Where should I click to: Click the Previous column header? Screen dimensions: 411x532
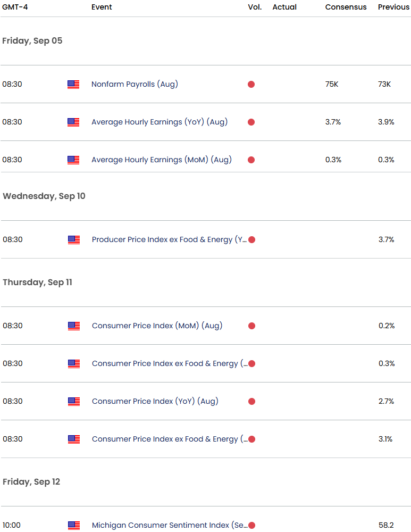[393, 7]
